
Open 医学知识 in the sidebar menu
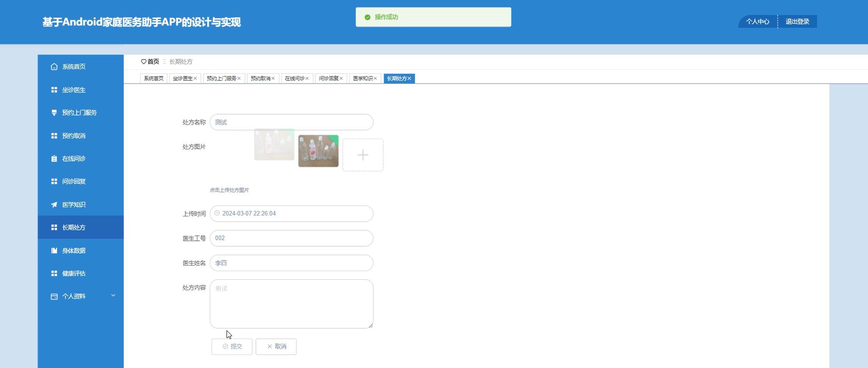click(80, 205)
